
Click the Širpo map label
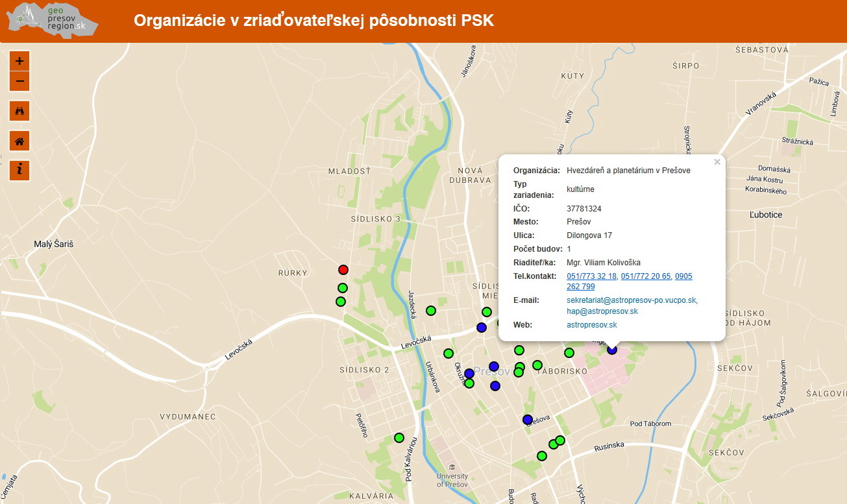(686, 66)
